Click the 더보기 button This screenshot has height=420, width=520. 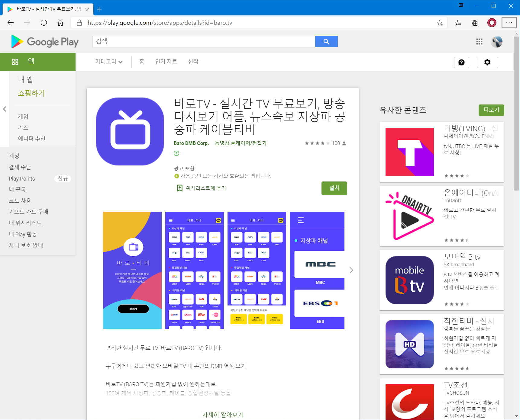pos(491,110)
